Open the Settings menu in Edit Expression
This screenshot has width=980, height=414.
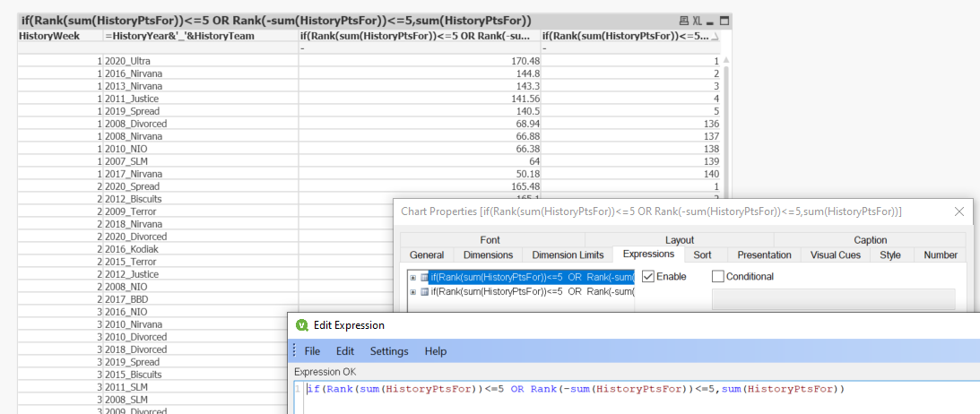click(x=389, y=351)
